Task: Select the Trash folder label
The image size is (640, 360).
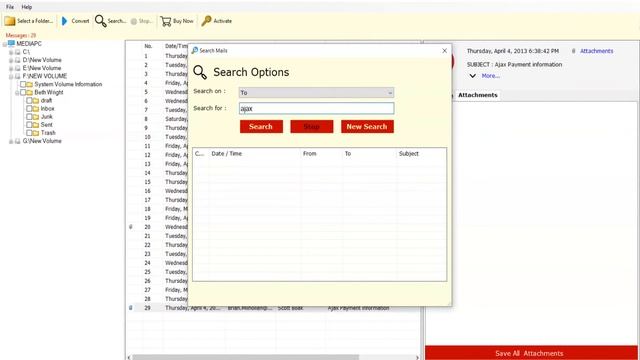Action: tap(48, 133)
